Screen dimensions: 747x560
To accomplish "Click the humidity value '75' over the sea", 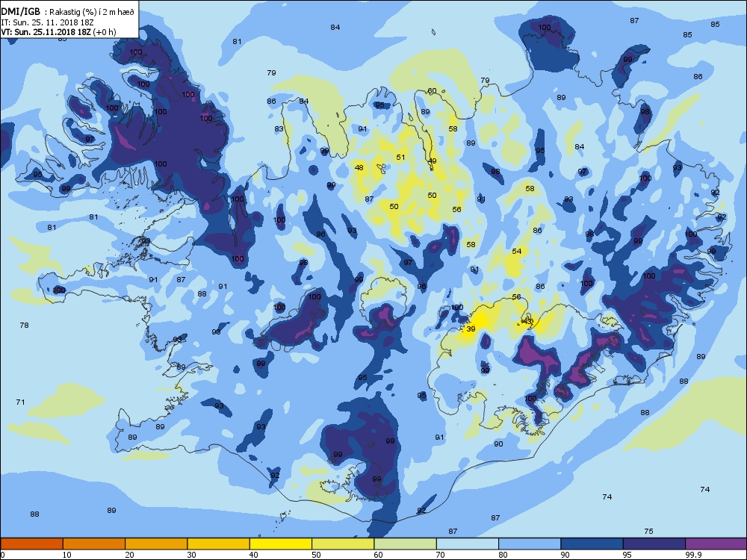I will point(648,532).
